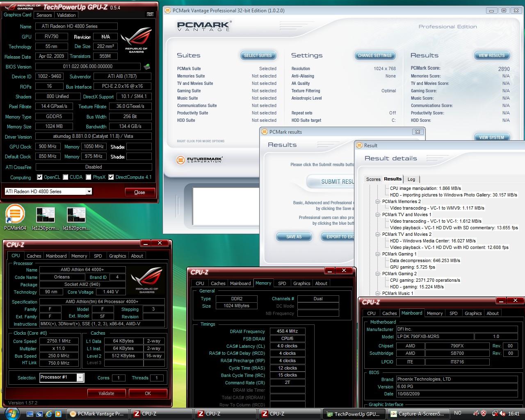Collapse the PCMark TV and Movies 1 node

[x=377, y=215]
